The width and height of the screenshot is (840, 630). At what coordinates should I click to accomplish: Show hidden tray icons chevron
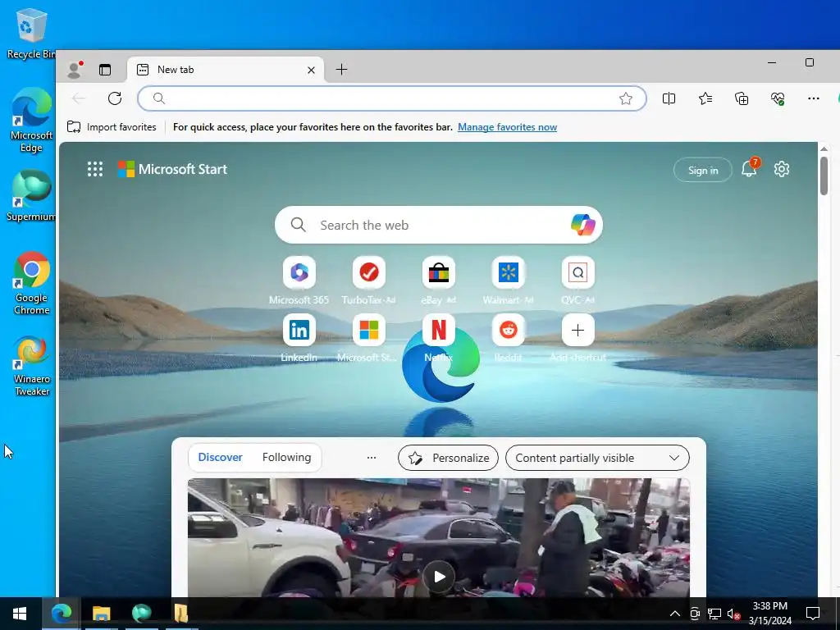pyautogui.click(x=675, y=614)
